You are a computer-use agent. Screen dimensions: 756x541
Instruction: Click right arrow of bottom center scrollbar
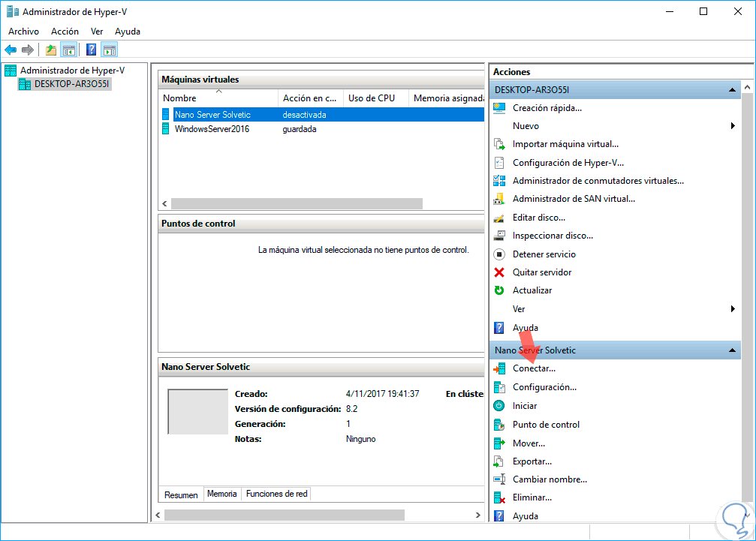point(477,515)
